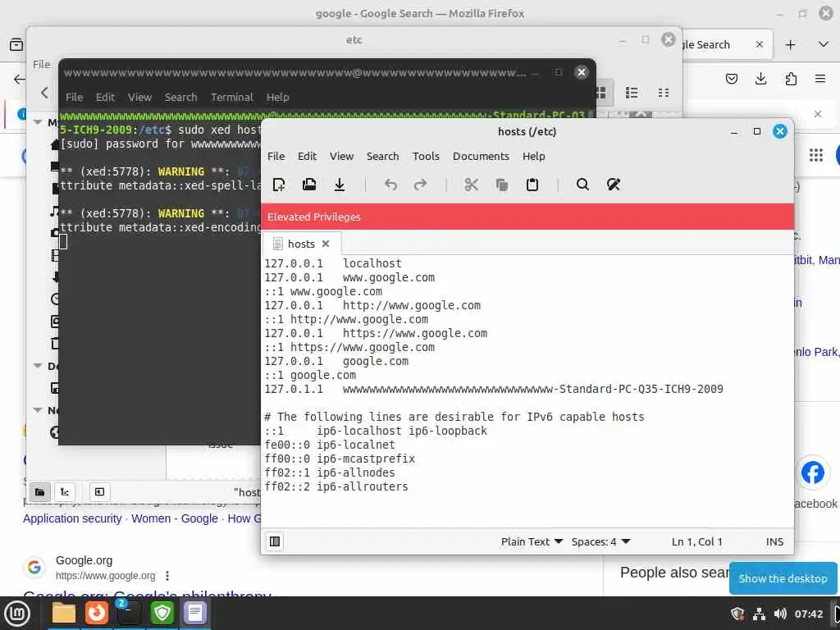
Task: Close the Google Search browser tab
Action: click(x=759, y=44)
